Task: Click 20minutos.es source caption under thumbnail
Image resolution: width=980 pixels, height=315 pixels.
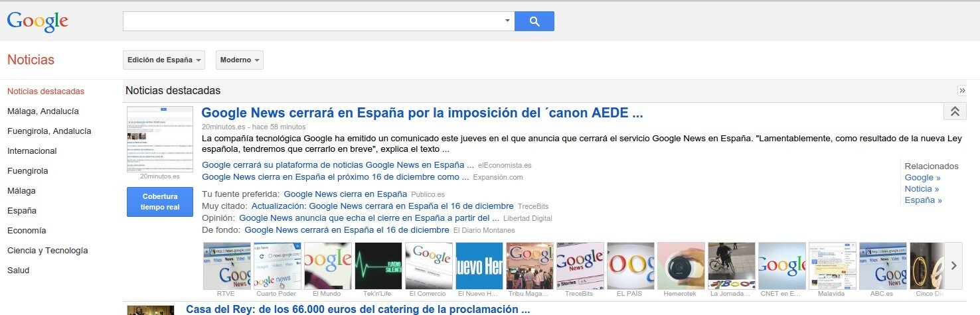Action: (160, 176)
